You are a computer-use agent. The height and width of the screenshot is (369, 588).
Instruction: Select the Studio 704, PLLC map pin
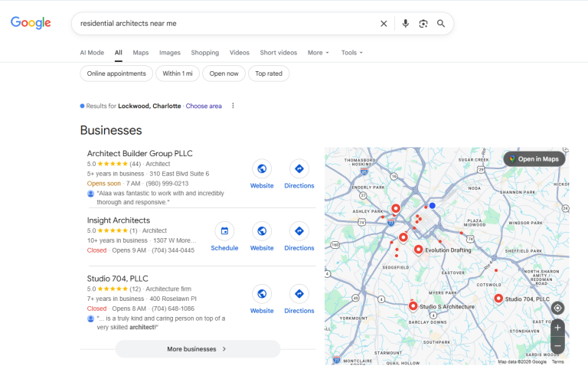coord(498,299)
